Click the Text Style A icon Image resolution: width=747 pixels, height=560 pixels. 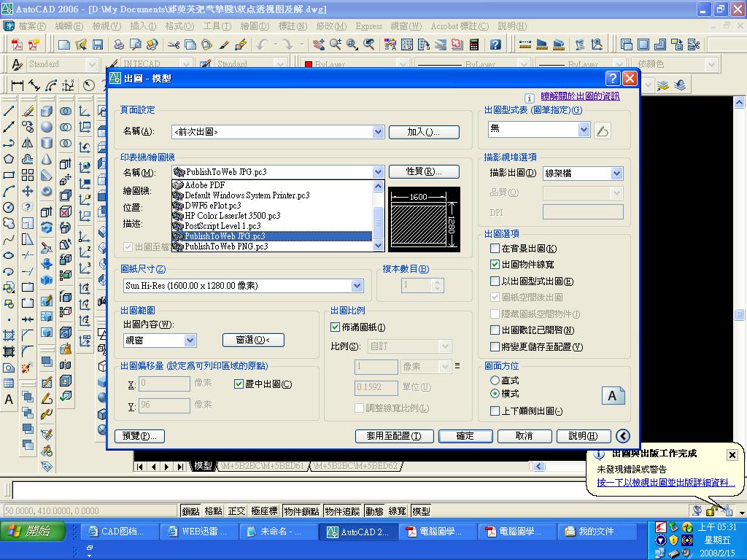pyautogui.click(x=16, y=64)
